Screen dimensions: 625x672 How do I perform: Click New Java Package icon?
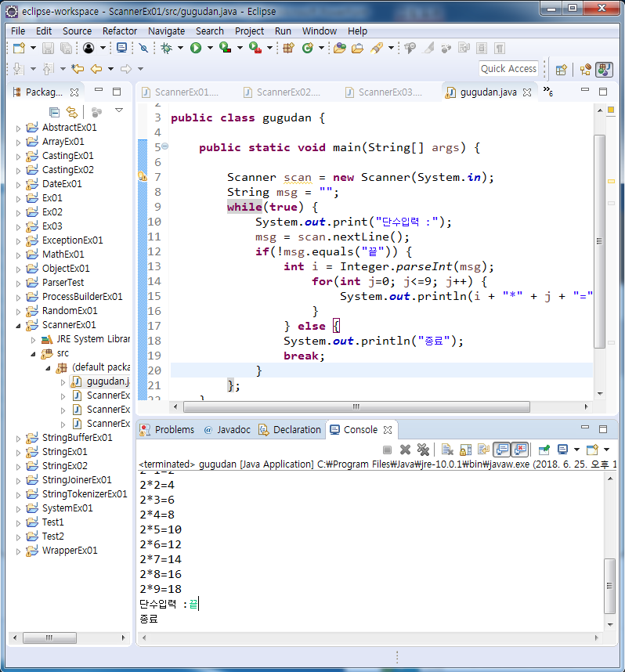coord(289,48)
